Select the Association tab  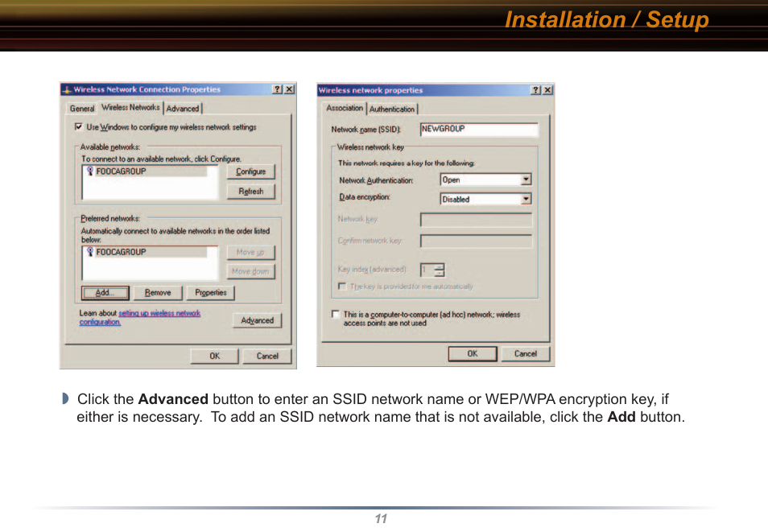(x=345, y=108)
